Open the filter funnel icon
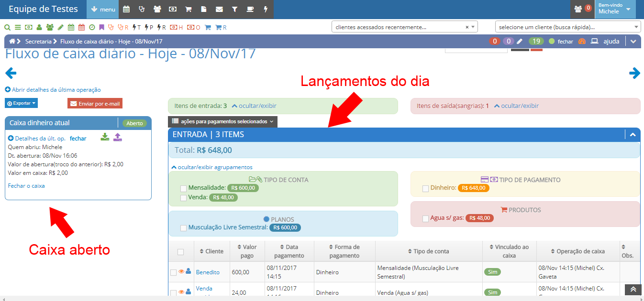644x301 pixels. (x=234, y=9)
